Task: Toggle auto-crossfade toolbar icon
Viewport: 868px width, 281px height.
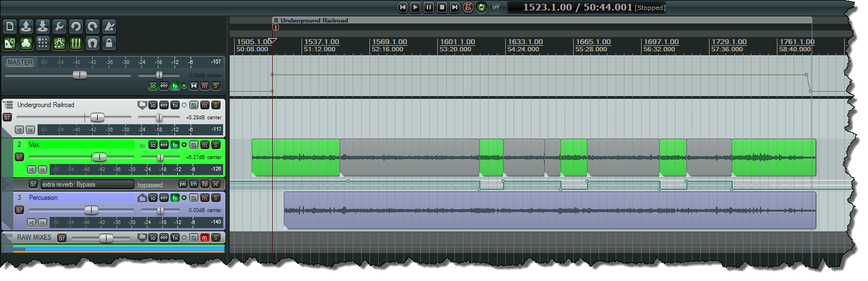Action: 10,43
